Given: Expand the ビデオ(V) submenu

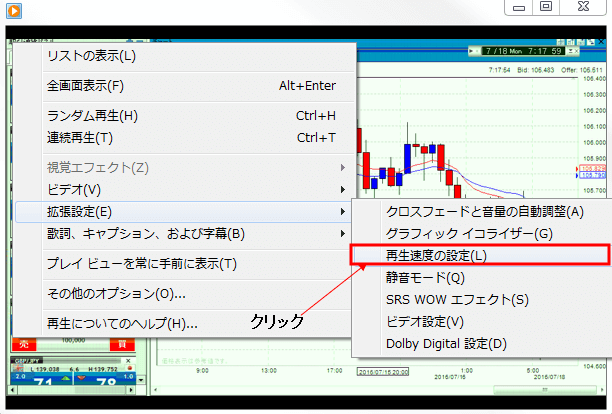Looking at the screenshot, I should (x=75, y=189).
